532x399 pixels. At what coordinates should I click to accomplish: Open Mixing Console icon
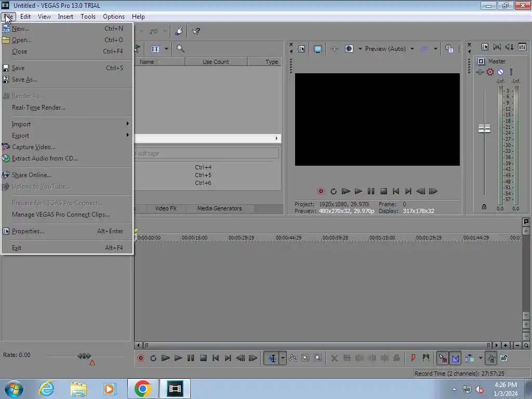click(x=522, y=47)
